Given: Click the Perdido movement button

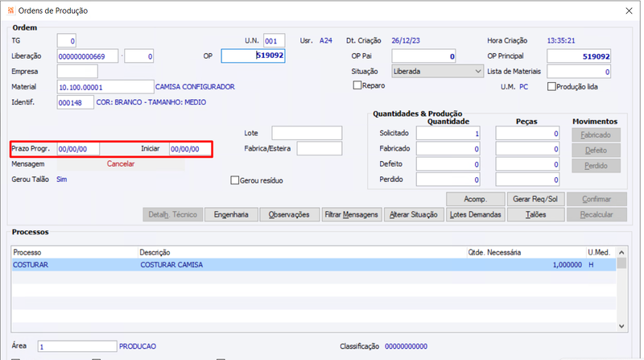Looking at the screenshot, I should (x=596, y=166).
